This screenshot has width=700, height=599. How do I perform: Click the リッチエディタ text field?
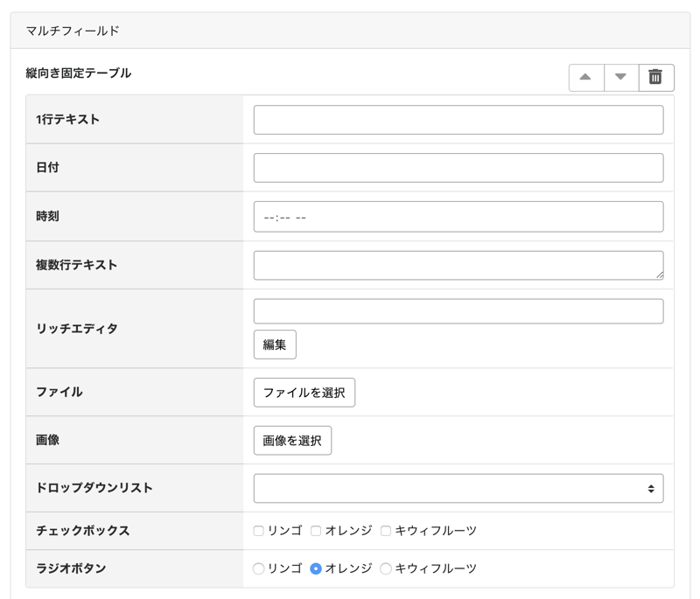tap(458, 311)
